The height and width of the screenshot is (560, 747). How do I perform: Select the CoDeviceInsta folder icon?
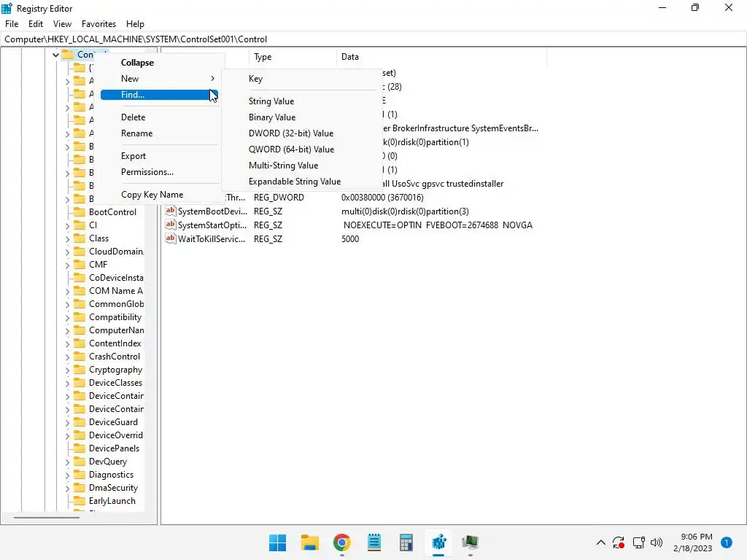pos(80,278)
